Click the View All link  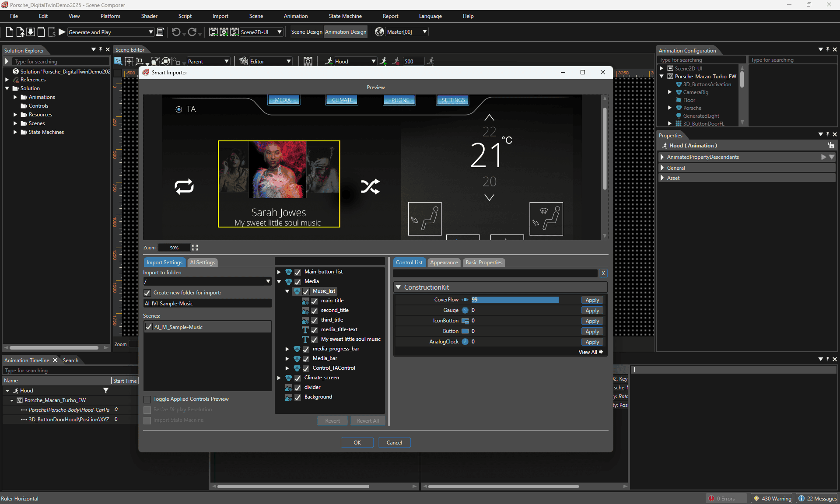591,352
